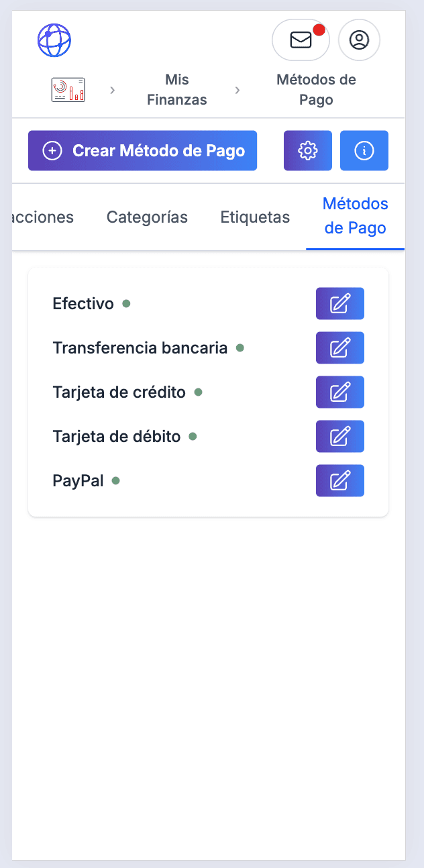
Task: Click the chevron after the home icon
Action: (112, 89)
